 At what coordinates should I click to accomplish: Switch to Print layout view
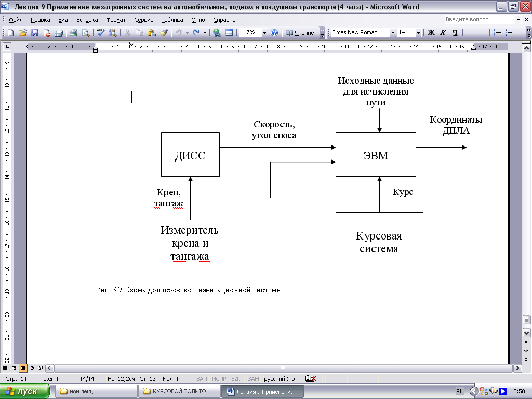point(23,368)
